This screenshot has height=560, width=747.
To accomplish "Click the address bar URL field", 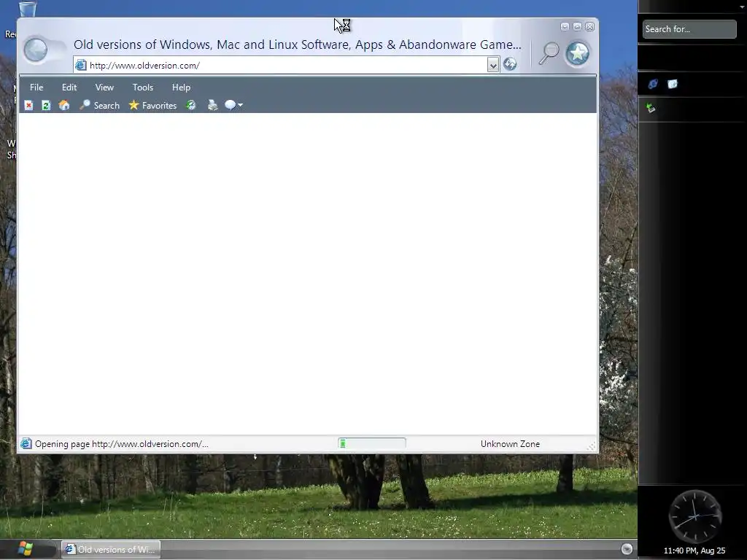I will (287, 65).
